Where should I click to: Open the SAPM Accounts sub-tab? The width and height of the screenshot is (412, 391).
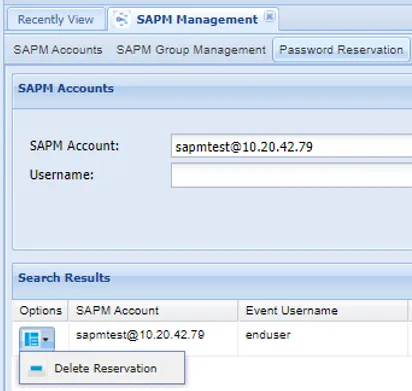tap(58, 50)
